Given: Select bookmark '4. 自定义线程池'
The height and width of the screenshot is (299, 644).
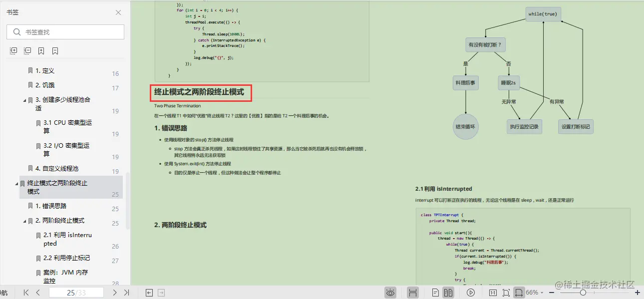Looking at the screenshot, I should (x=58, y=168).
